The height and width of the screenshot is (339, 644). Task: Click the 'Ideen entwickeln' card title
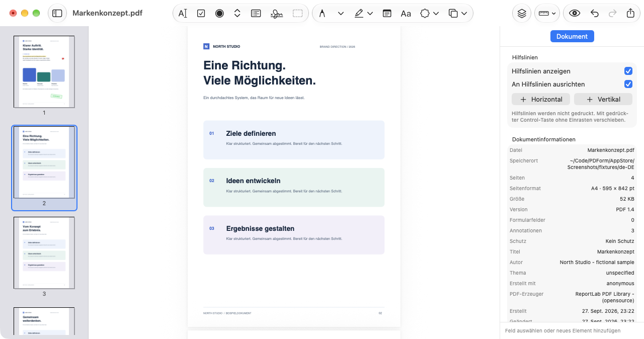[253, 181]
